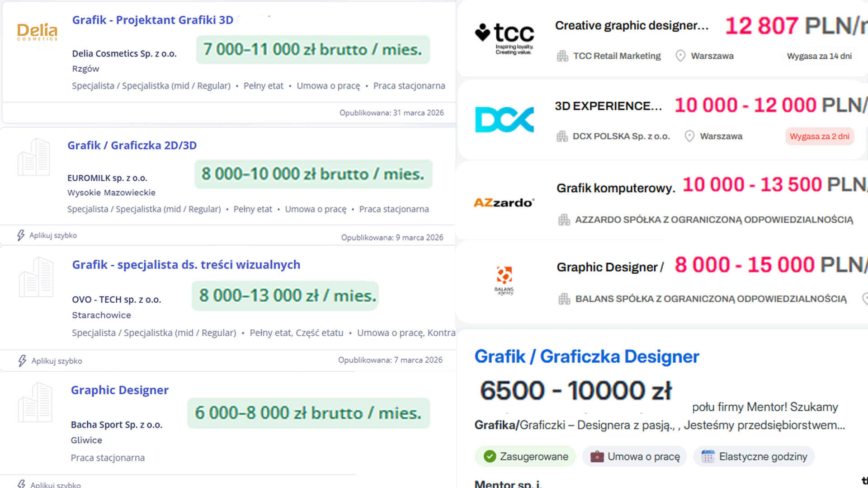Open Grafik - specjalista ds. treści wizualnych
868x488 pixels.
click(x=186, y=265)
